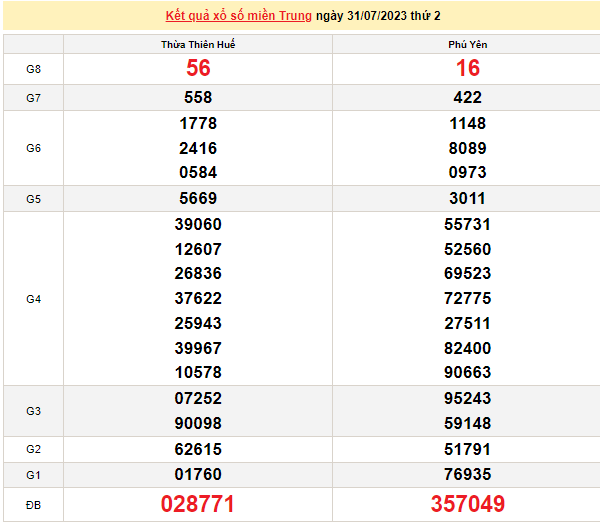Click the red G8 number 16
600x522 pixels.
click(x=467, y=68)
